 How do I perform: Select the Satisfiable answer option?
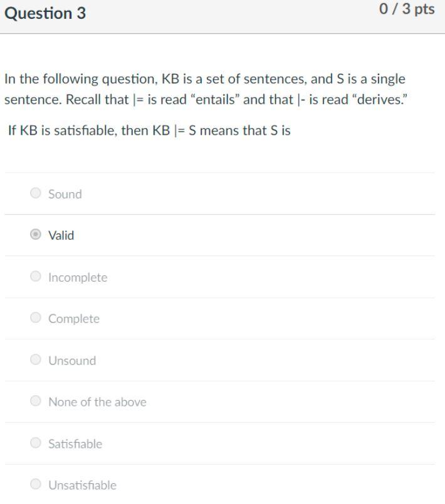36,443
